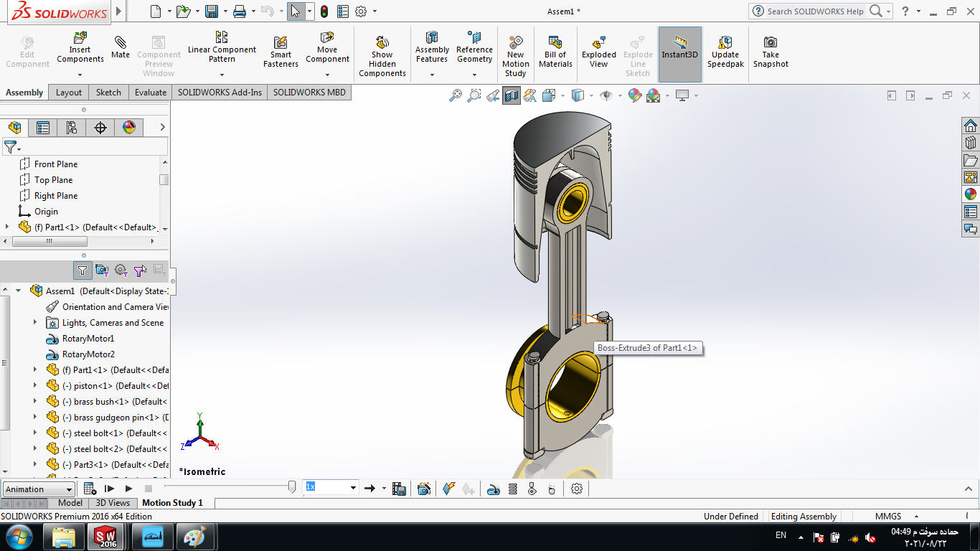Viewport: 980px width, 551px height.
Task: Play the animation from start
Action: (x=110, y=489)
